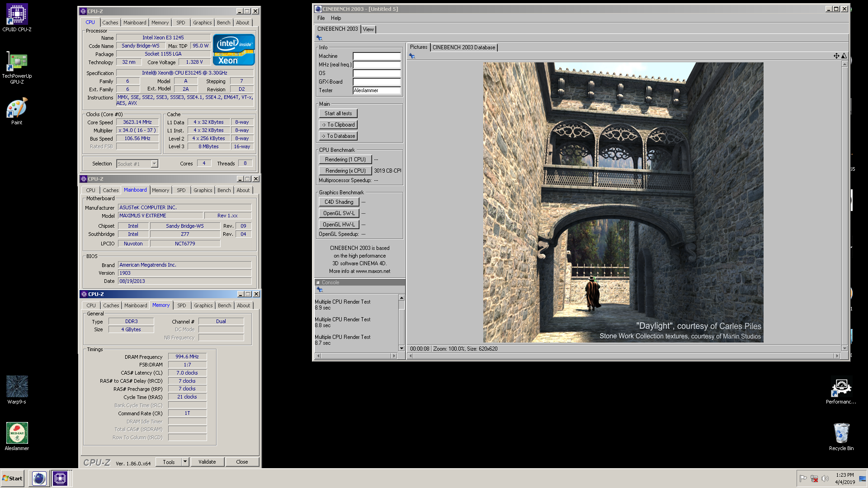Click the GFX-Board input field
This screenshot has width=868, height=488.
(377, 82)
